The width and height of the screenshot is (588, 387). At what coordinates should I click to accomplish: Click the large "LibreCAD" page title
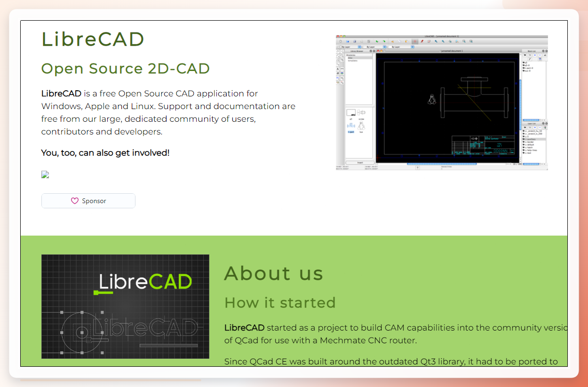click(93, 39)
